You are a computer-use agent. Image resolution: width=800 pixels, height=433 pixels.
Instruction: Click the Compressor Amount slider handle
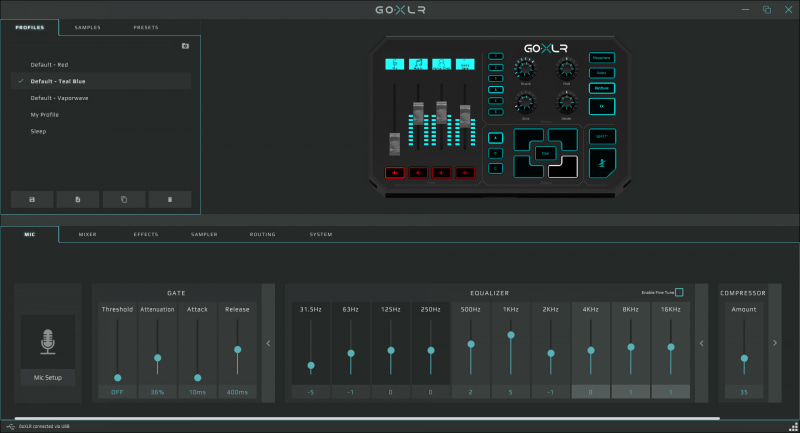tap(744, 359)
